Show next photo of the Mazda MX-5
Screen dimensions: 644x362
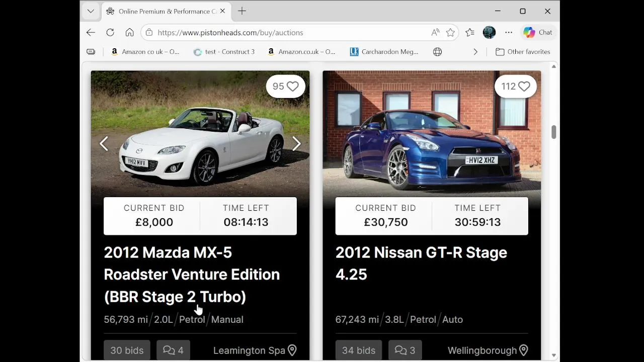[296, 144]
